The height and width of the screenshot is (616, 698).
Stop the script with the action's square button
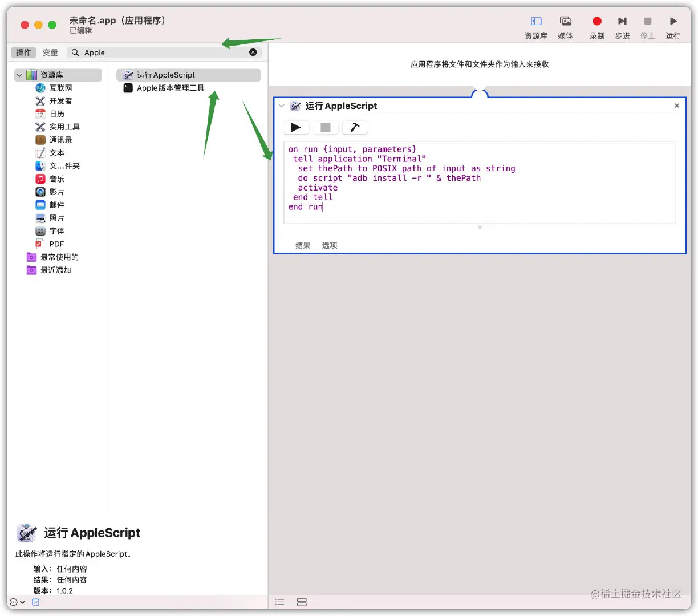(x=326, y=128)
